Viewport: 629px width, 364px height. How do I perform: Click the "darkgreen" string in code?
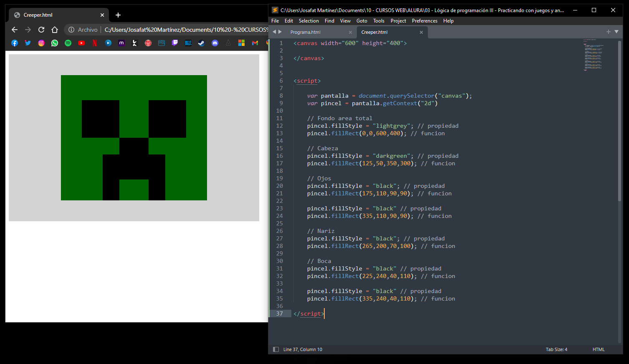392,156
